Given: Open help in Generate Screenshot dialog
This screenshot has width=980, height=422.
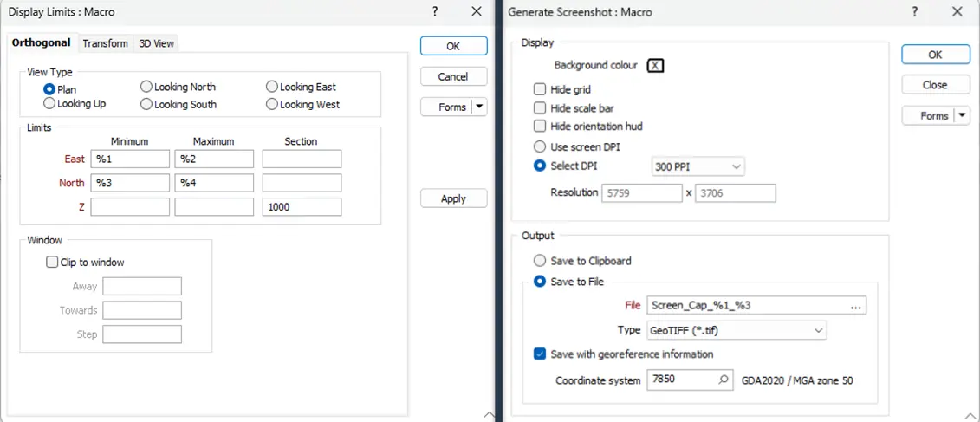Looking at the screenshot, I should pyautogui.click(x=916, y=11).
